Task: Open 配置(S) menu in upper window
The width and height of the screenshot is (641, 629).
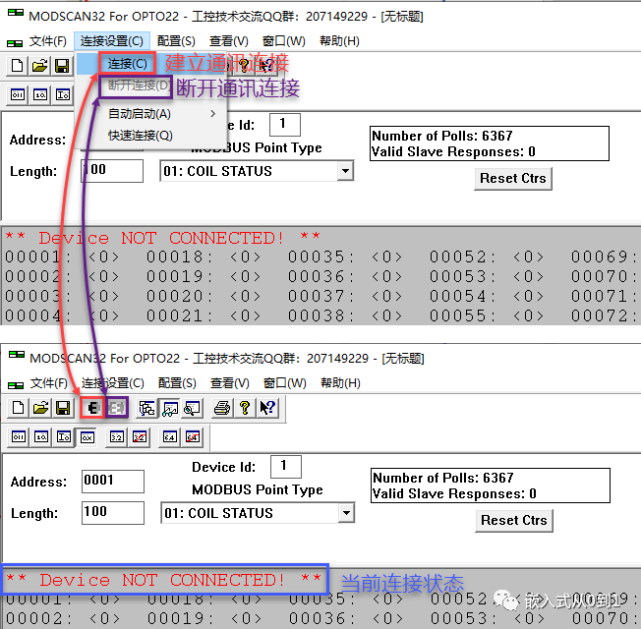Action: (176, 41)
